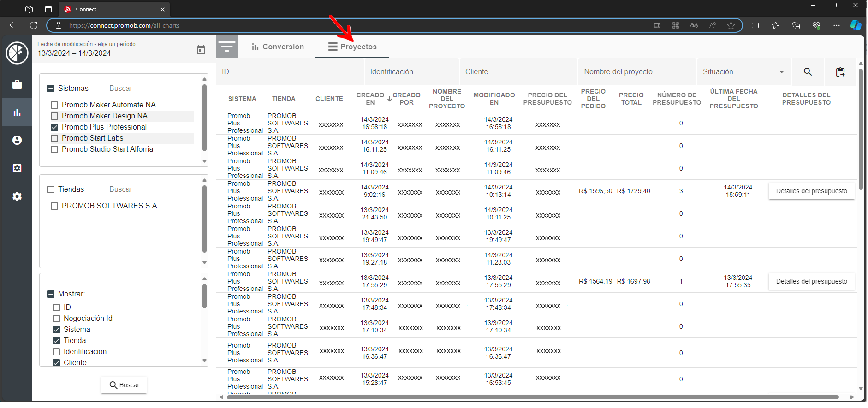868x408 pixels.
Task: Open the user account sidebar icon
Action: point(17,140)
